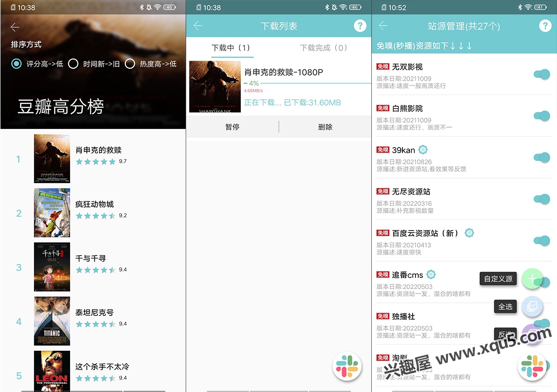The height and width of the screenshot is (392, 557).
Task: Open the 肖申克的救赎 poster in the ranking list
Action: (x=52, y=159)
